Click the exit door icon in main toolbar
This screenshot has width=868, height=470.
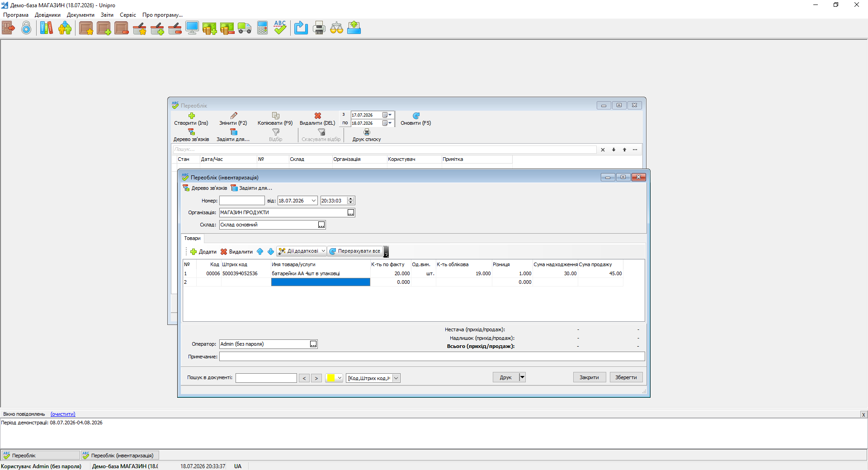click(8, 28)
